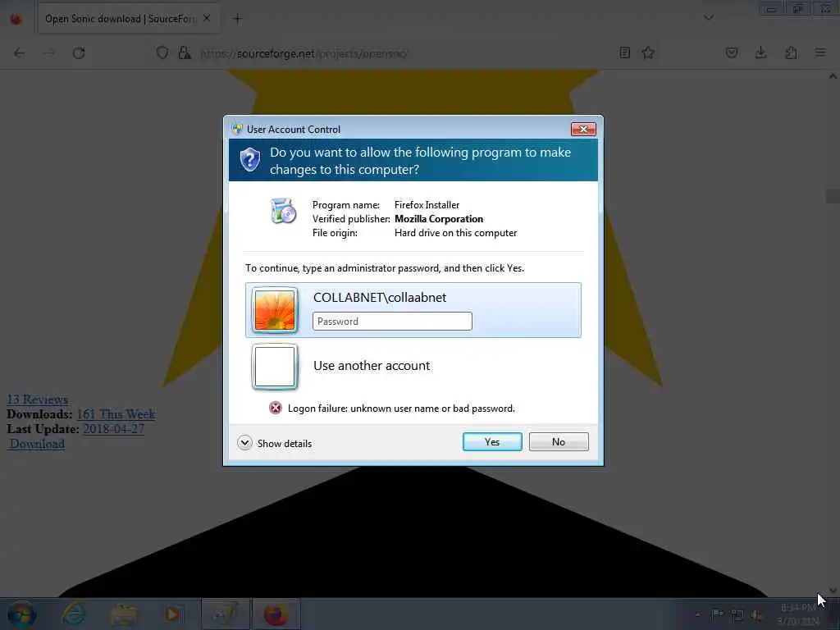This screenshot has height=630, width=840.
Task: Click Firefox forward arrow button
Action: [x=48, y=52]
